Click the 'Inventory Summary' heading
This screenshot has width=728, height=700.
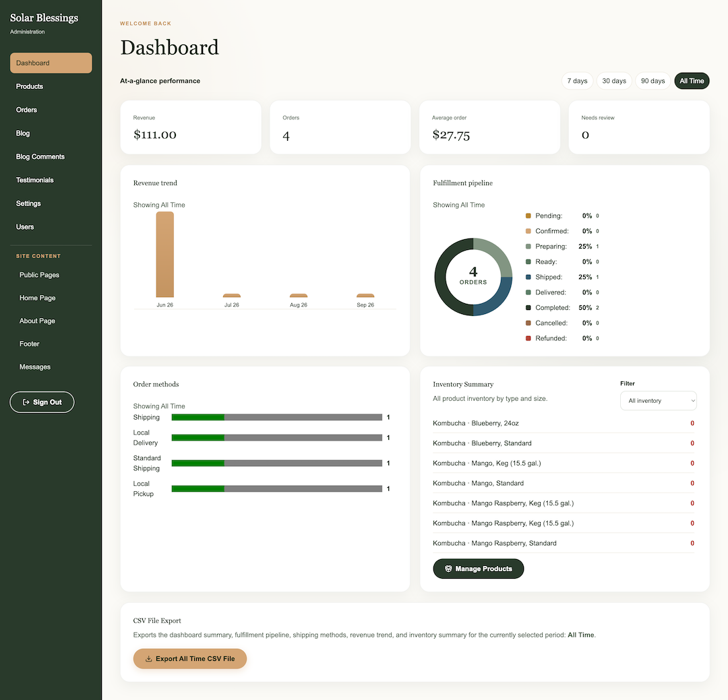click(x=463, y=384)
